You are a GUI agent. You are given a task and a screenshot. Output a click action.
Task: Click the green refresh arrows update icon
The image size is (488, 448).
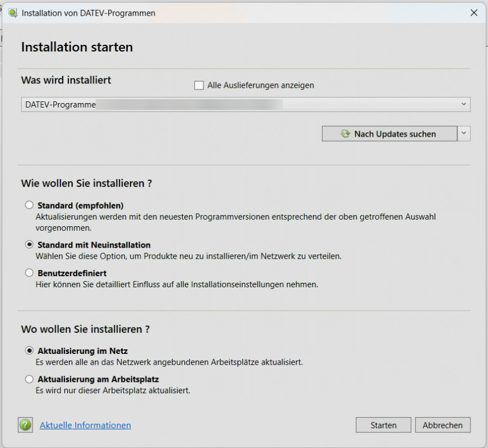point(345,134)
